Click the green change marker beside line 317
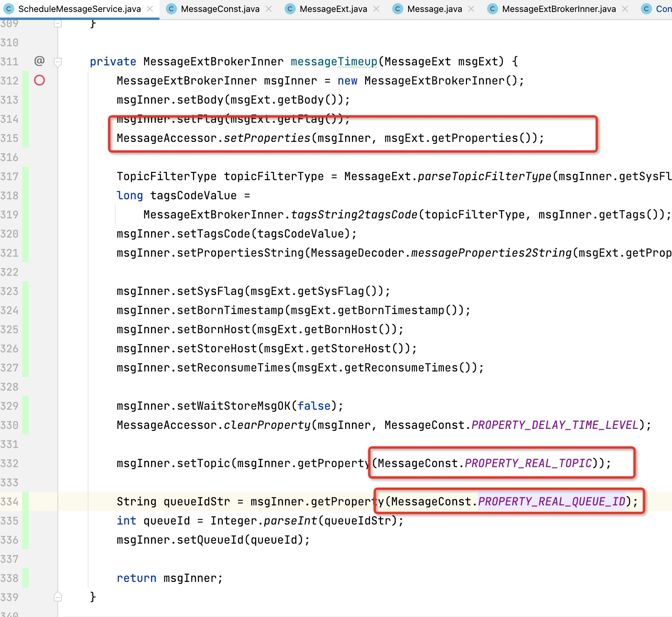 click(25, 176)
